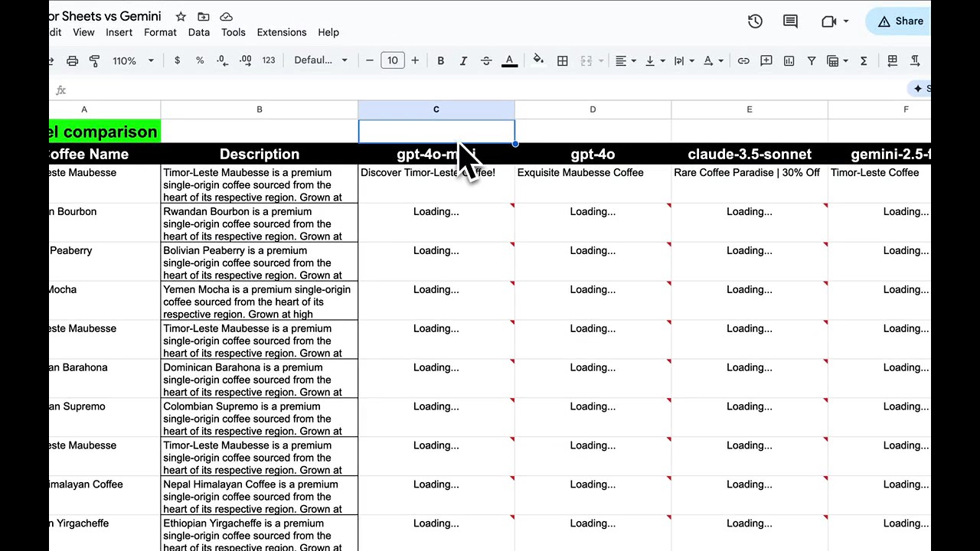
Task: Select column E header
Action: coord(749,109)
